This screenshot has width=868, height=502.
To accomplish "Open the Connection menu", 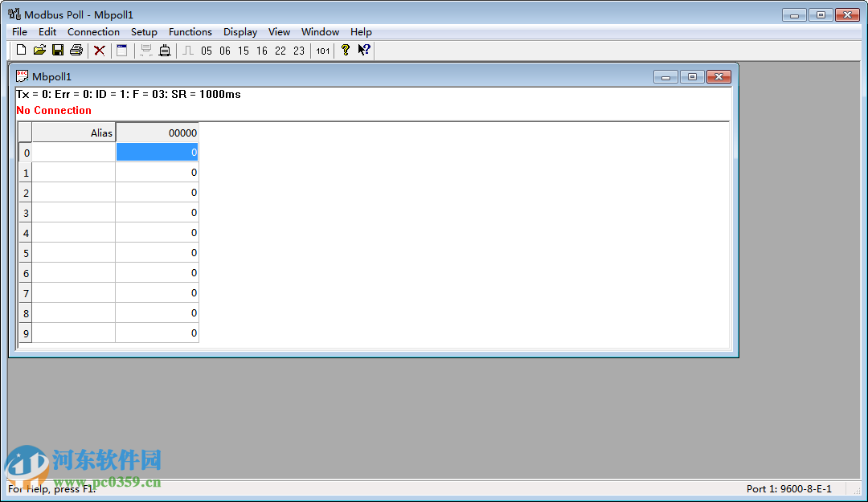I will click(93, 31).
